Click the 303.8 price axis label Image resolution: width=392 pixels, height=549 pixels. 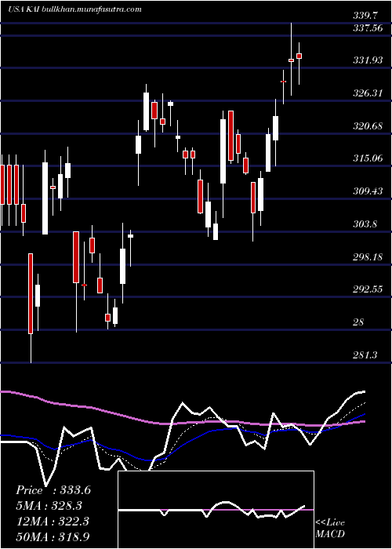point(365,224)
